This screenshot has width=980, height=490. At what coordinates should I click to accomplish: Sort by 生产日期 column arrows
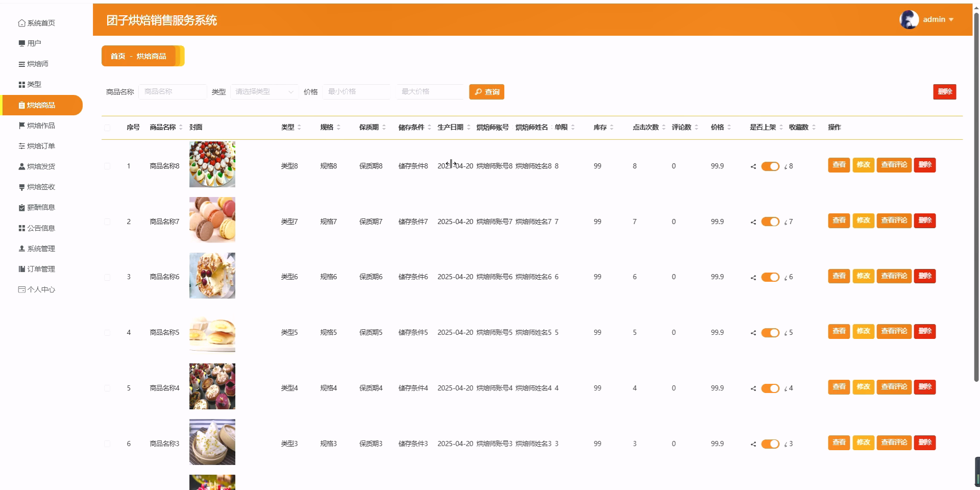click(468, 127)
